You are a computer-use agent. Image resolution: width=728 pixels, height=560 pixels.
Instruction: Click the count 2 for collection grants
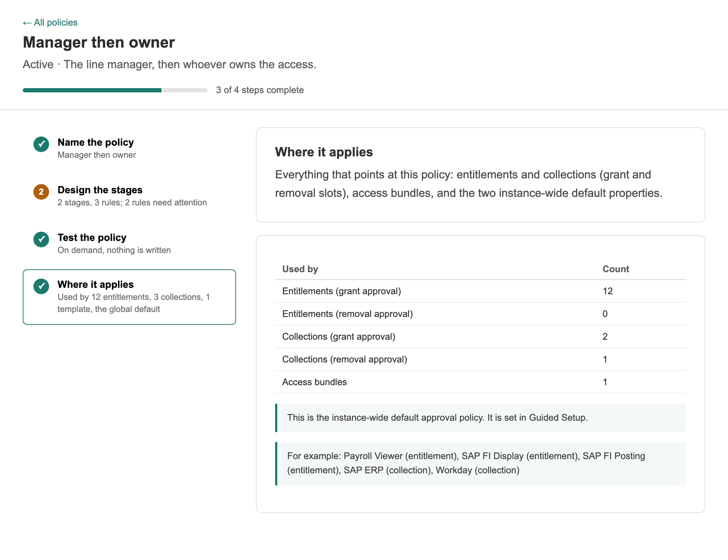point(605,336)
